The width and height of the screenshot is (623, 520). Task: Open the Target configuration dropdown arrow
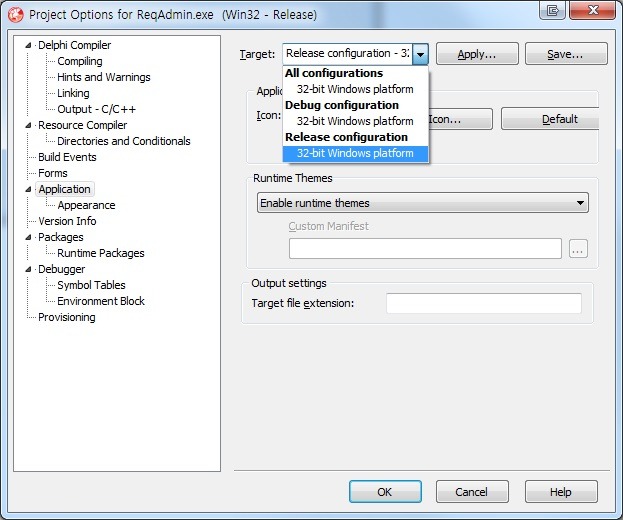tap(421, 54)
